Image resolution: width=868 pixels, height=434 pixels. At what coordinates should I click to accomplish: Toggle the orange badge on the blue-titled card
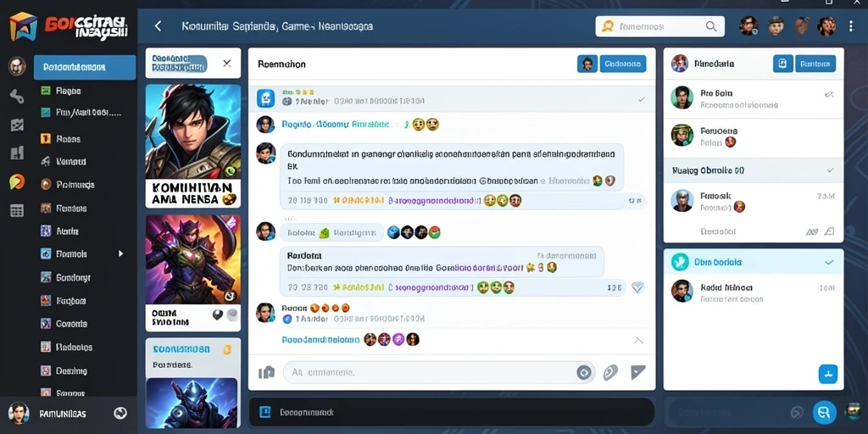(225, 349)
